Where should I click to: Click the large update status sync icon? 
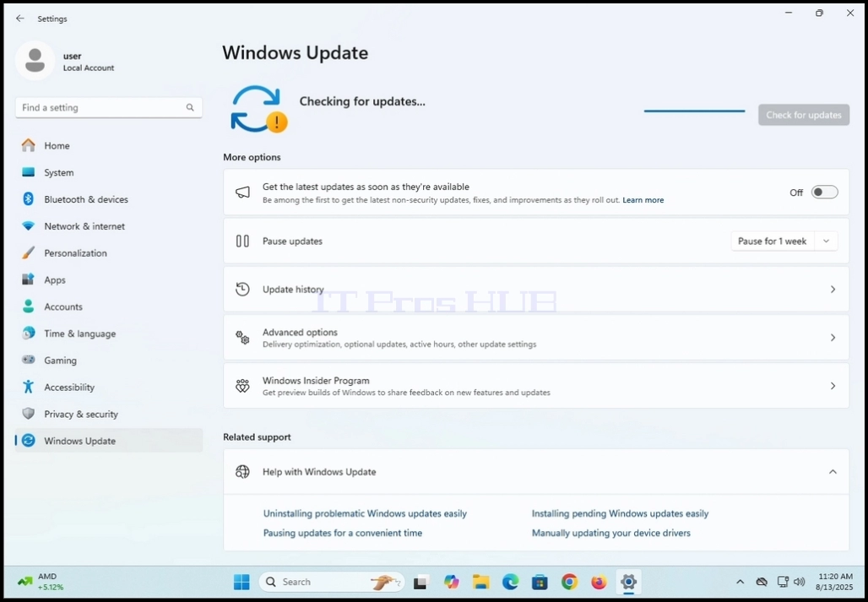tap(258, 108)
